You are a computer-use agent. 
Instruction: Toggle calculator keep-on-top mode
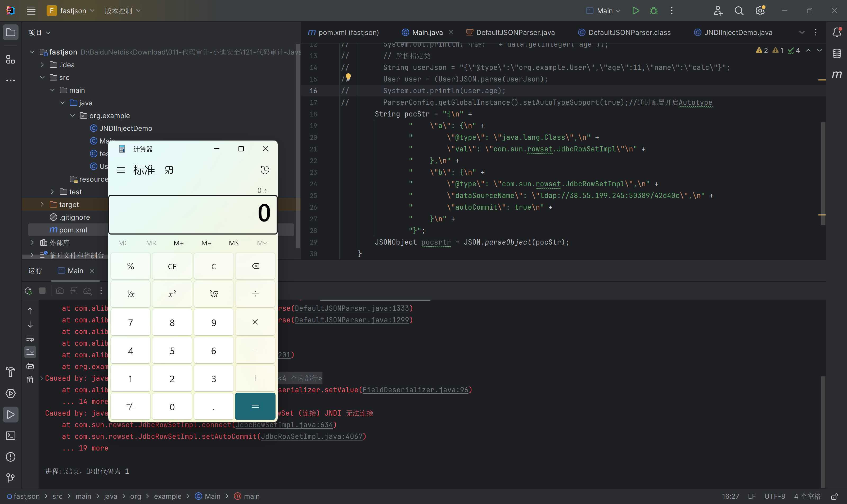click(169, 170)
